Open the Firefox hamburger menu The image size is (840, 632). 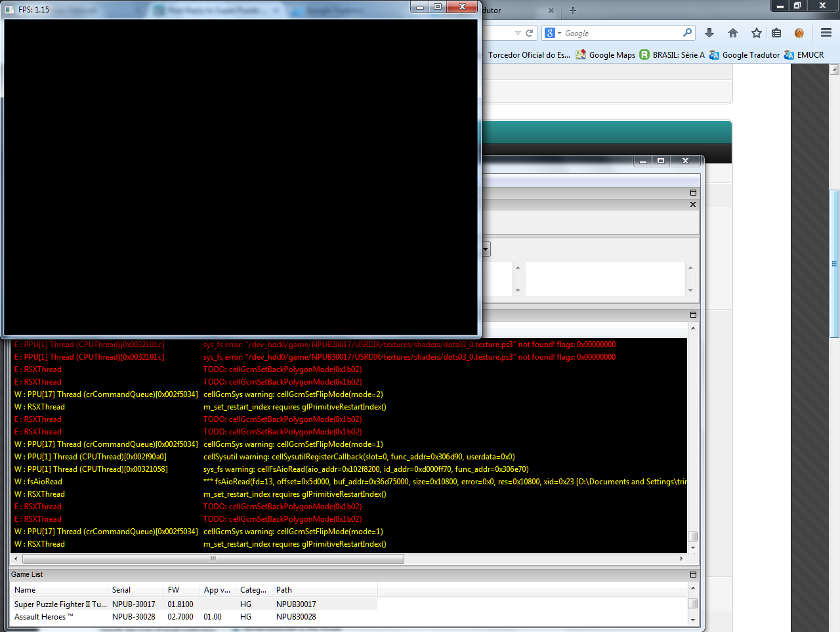(826, 33)
